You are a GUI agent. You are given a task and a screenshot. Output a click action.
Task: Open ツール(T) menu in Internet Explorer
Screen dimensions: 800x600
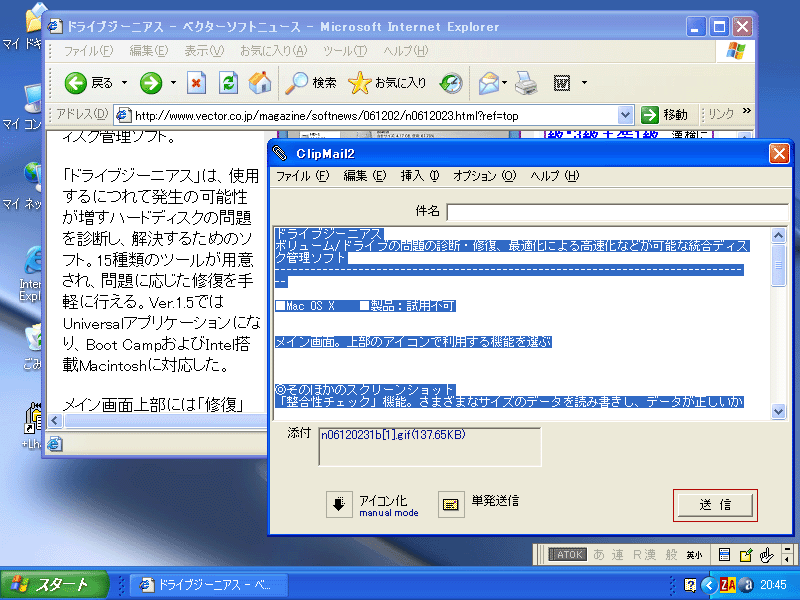pyautogui.click(x=345, y=51)
